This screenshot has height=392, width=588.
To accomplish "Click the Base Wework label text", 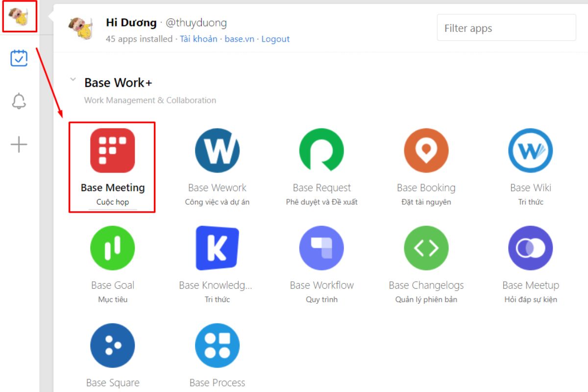I will click(x=217, y=188).
